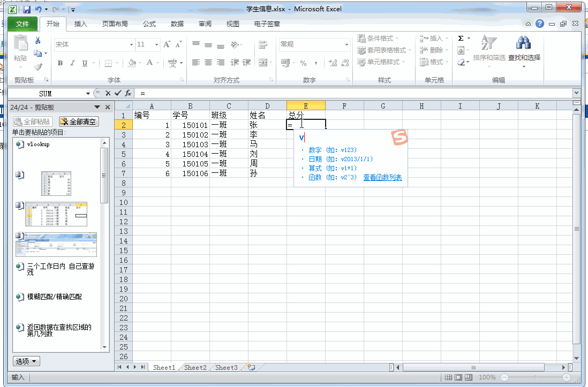
Task: Click Insert Worksheet tab icon
Action: [251, 368]
